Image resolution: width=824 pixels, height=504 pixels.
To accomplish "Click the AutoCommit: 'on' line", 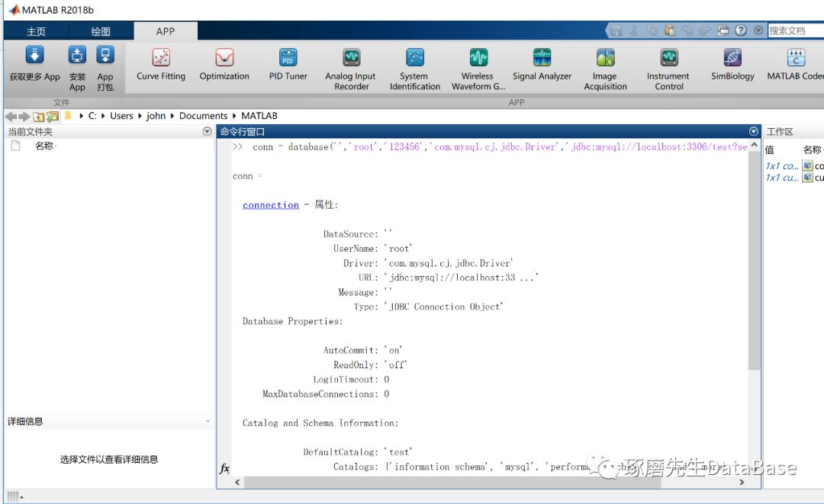I will click(x=362, y=350).
